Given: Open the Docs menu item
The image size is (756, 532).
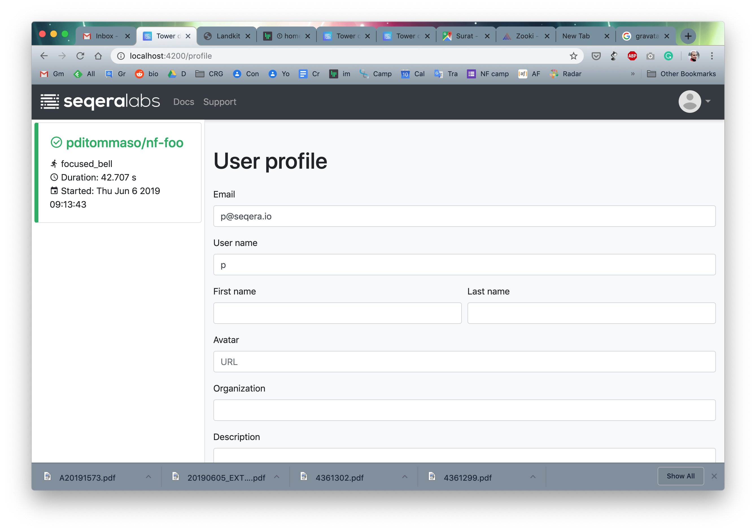Looking at the screenshot, I should pyautogui.click(x=183, y=102).
